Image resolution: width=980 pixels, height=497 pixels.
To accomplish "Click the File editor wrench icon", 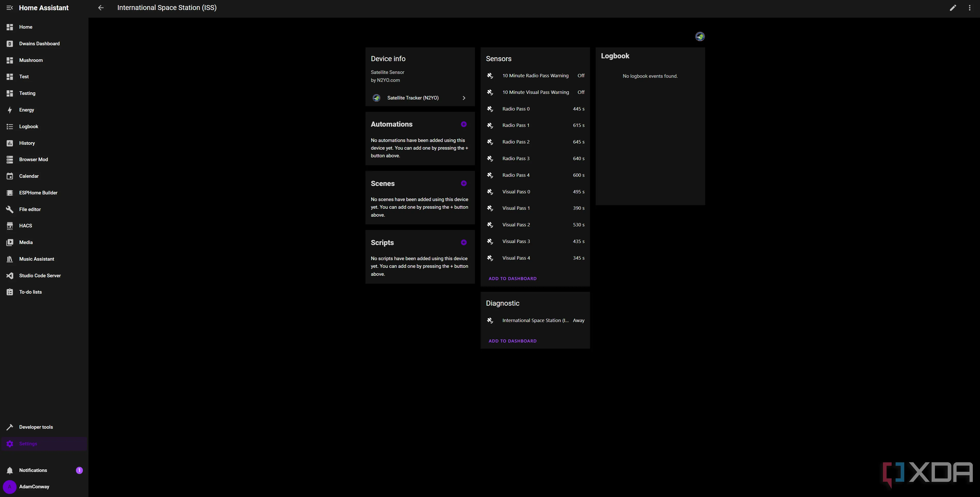I will (10, 209).
